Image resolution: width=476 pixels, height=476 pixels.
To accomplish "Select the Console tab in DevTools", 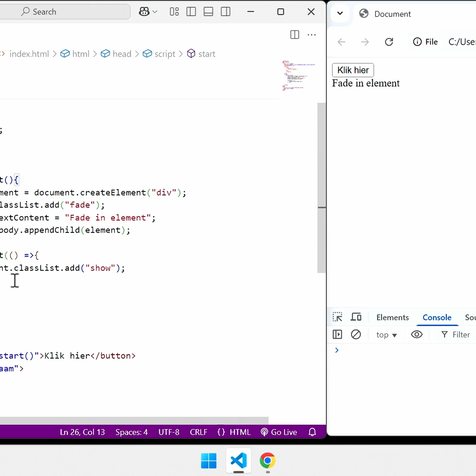I will 437,317.
